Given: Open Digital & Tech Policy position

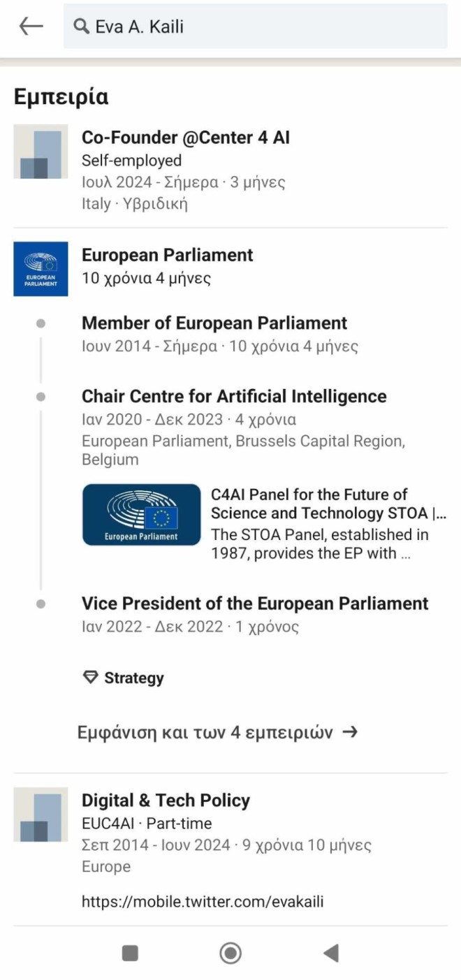Looking at the screenshot, I should [166, 800].
